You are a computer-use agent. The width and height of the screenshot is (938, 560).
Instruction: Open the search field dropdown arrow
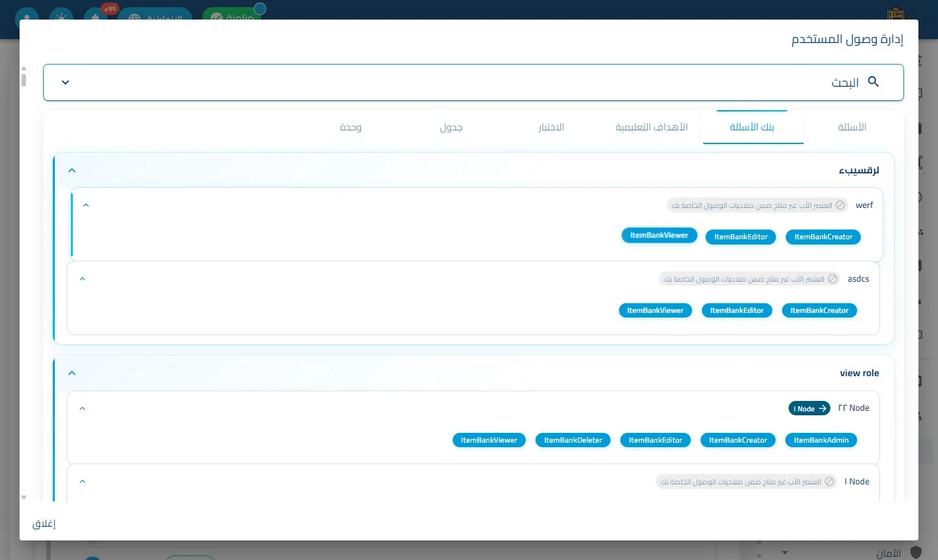[65, 83]
